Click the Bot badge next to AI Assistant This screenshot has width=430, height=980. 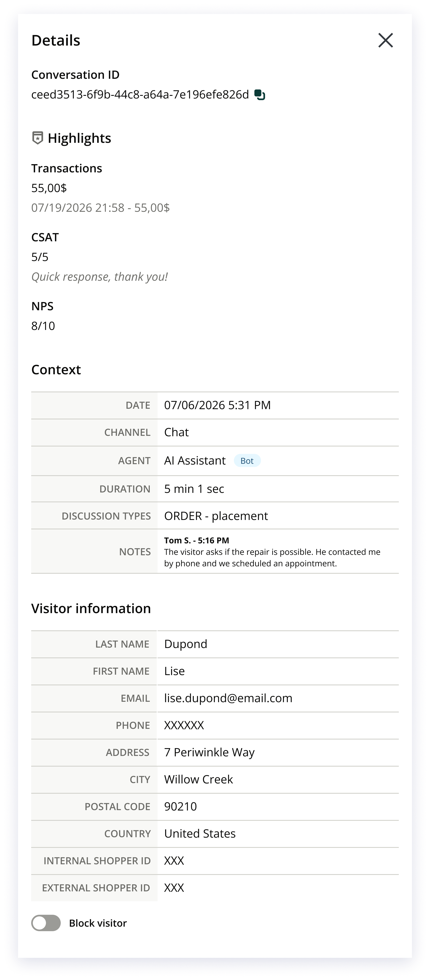tap(247, 461)
